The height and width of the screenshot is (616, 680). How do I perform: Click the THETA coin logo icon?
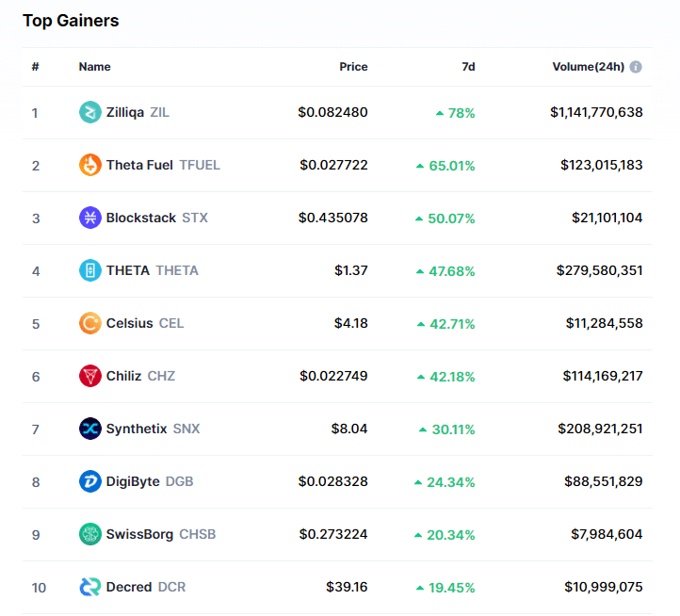pos(89,270)
